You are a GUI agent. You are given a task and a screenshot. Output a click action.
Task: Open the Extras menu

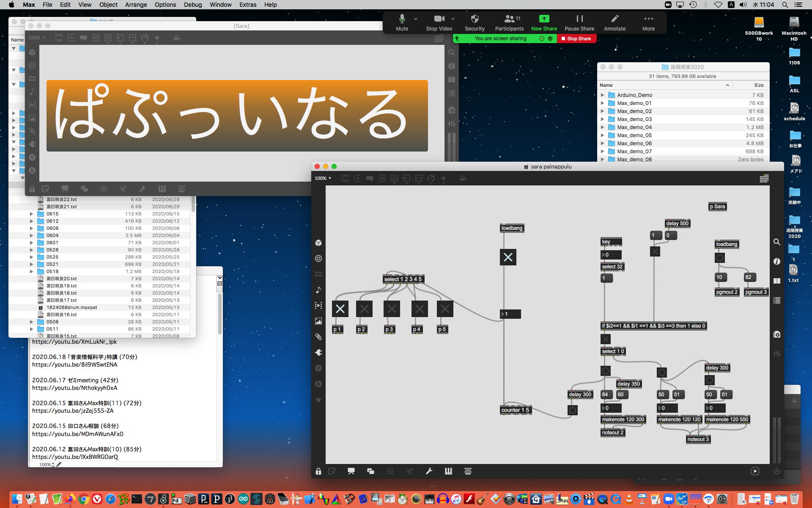247,5
